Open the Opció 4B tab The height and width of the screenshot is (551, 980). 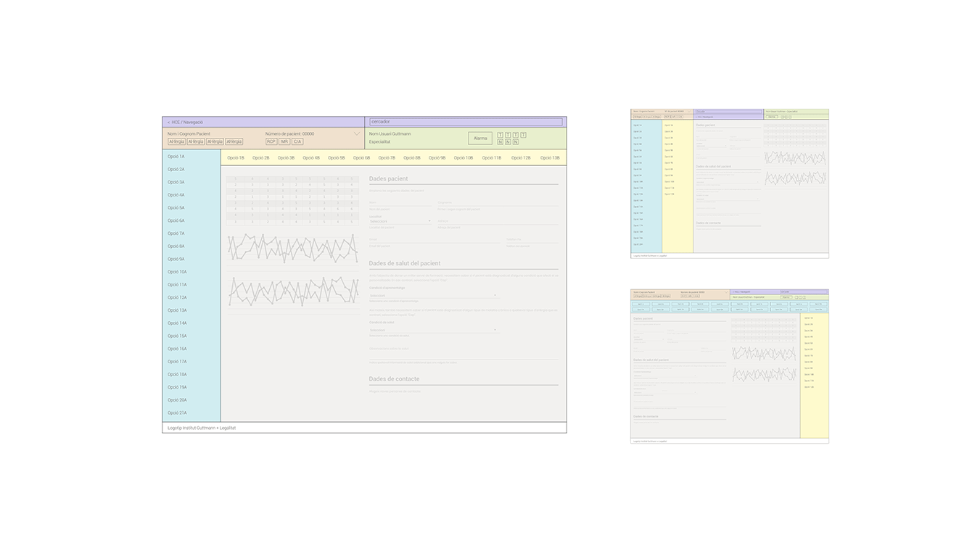(311, 158)
